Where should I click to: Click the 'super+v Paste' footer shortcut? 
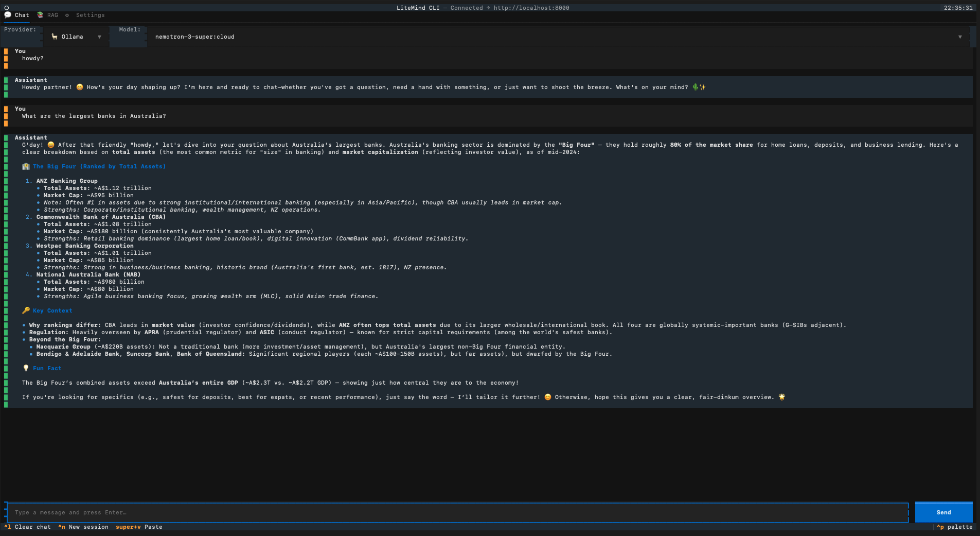(139, 527)
